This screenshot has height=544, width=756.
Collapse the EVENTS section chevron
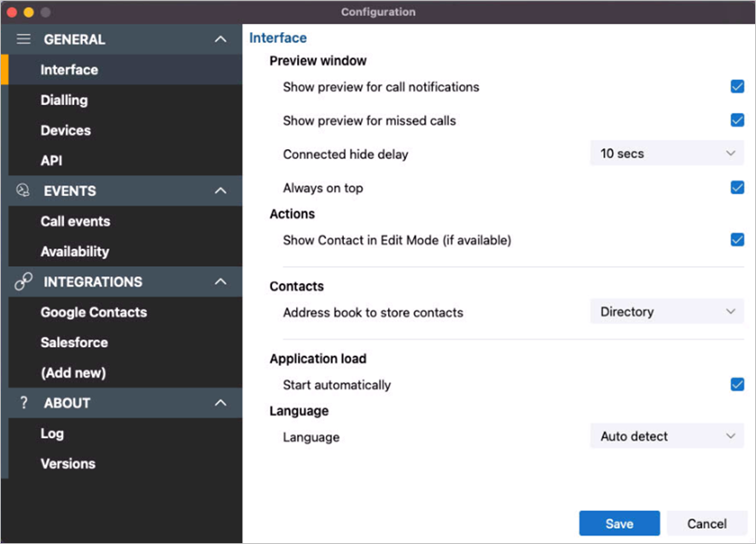pyautogui.click(x=220, y=190)
